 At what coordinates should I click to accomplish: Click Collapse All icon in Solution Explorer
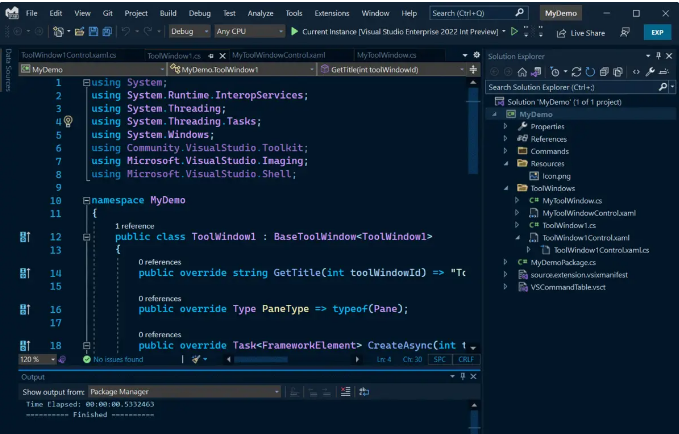605,72
